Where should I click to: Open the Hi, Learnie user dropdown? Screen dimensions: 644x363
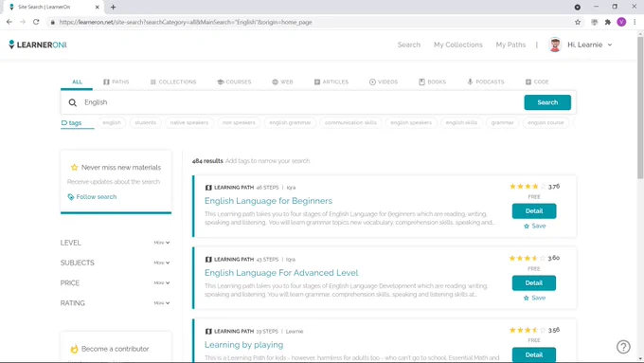click(590, 45)
